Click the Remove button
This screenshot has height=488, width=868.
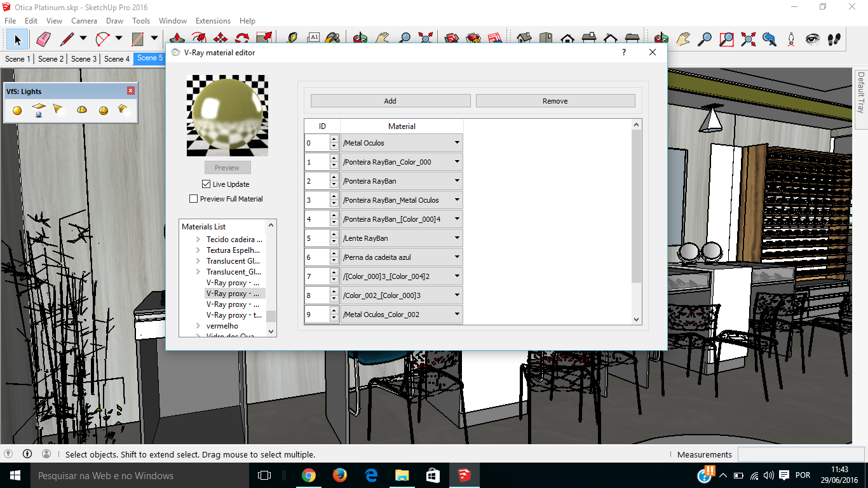point(555,101)
